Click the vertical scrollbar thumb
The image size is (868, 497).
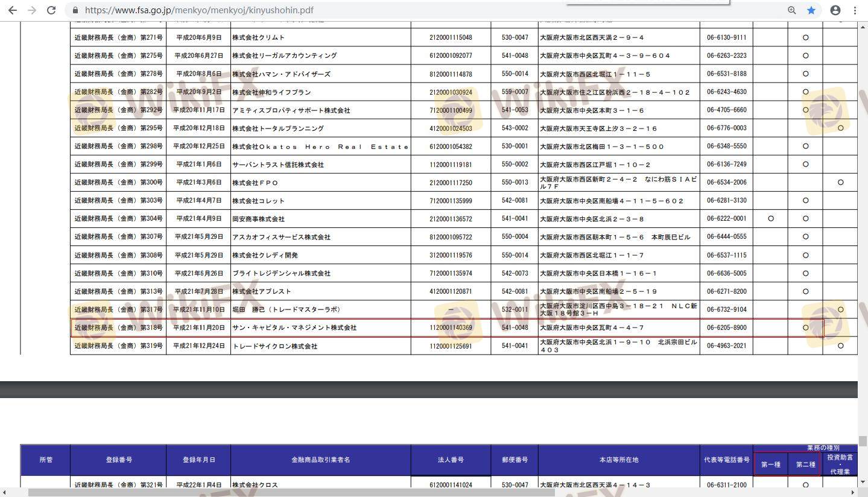[x=863, y=441]
